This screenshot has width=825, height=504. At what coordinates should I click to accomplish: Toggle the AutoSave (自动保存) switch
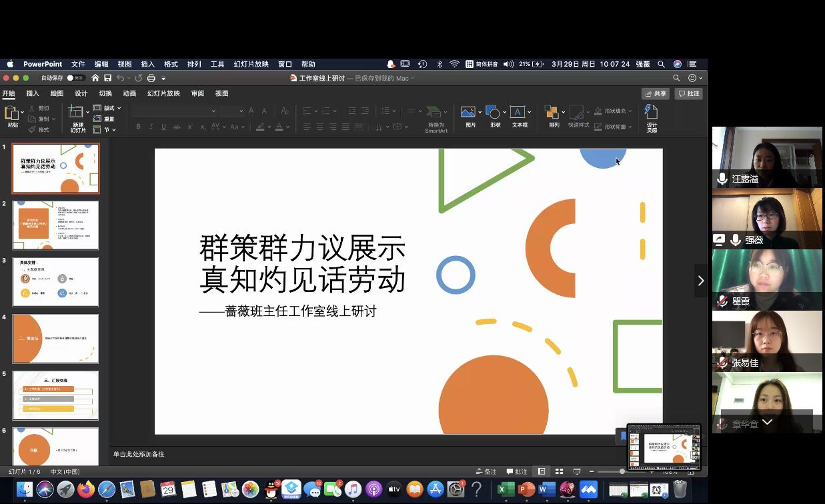[x=74, y=78]
